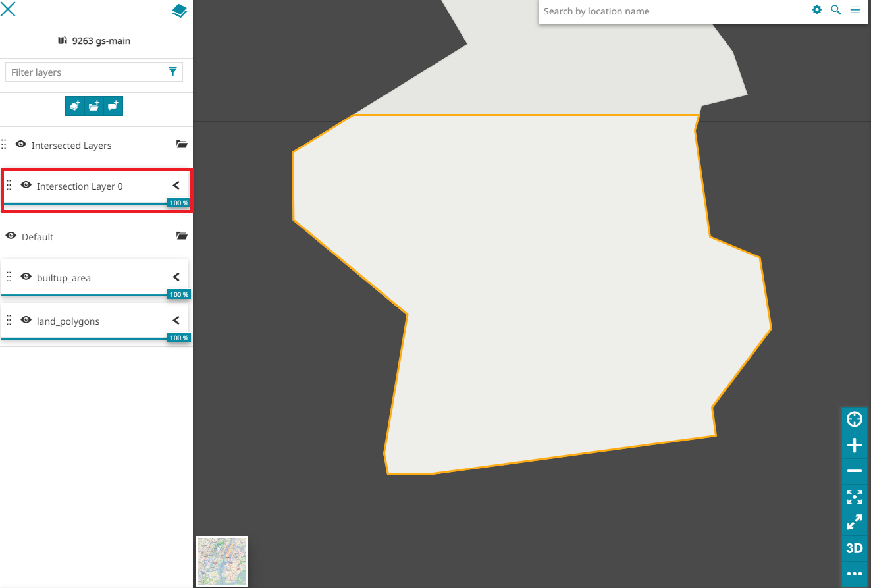This screenshot has width=871, height=588.
Task: Toggle visibility of land_polygons layer
Action: click(x=26, y=321)
